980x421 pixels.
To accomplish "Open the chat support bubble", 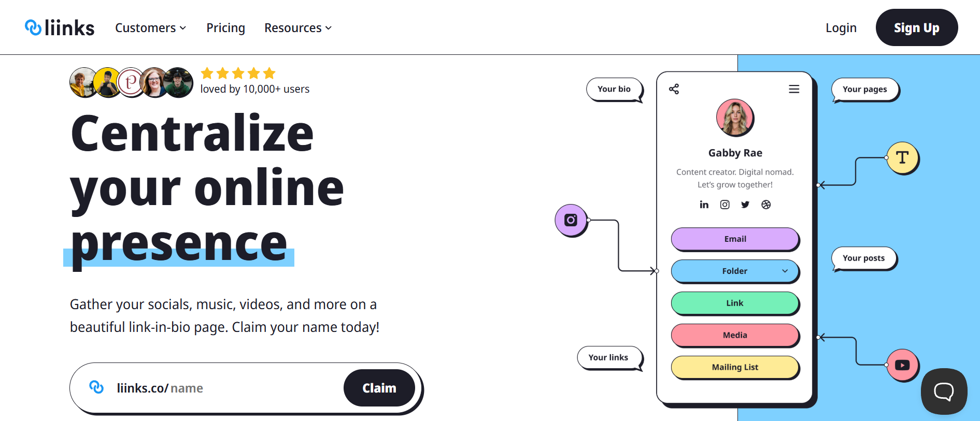I will tap(944, 391).
